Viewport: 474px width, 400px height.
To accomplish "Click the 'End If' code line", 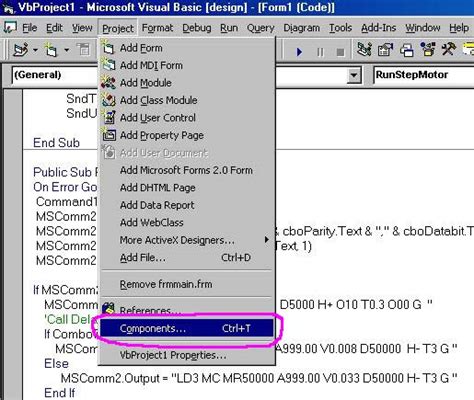I will pyautogui.click(x=60, y=393).
